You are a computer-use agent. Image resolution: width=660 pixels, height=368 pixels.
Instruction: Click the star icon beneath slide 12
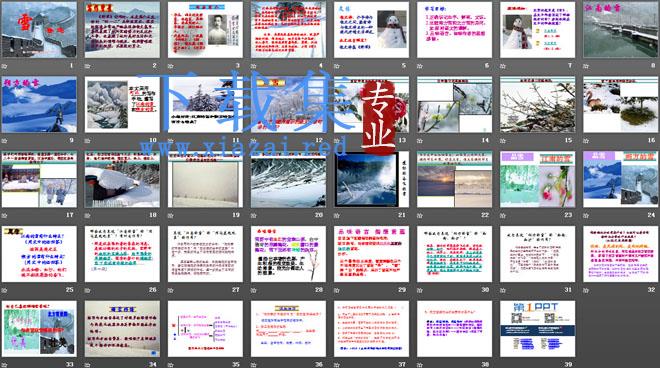(254, 141)
